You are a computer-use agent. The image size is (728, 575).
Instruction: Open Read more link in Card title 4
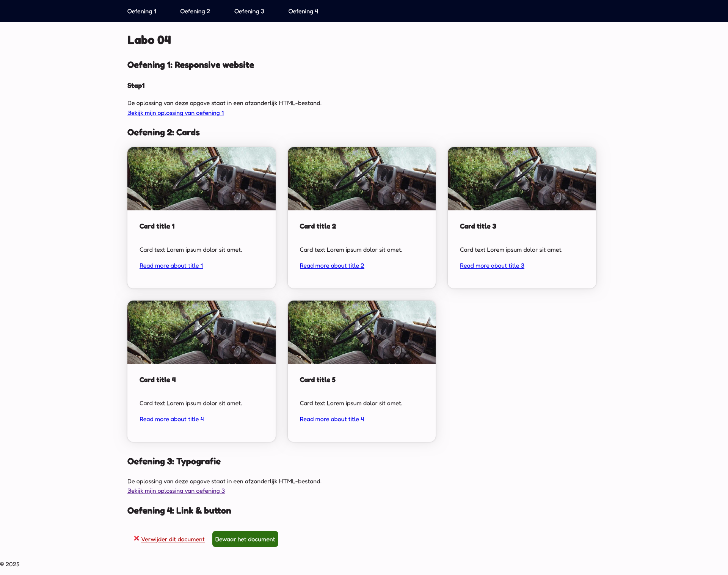coord(171,419)
